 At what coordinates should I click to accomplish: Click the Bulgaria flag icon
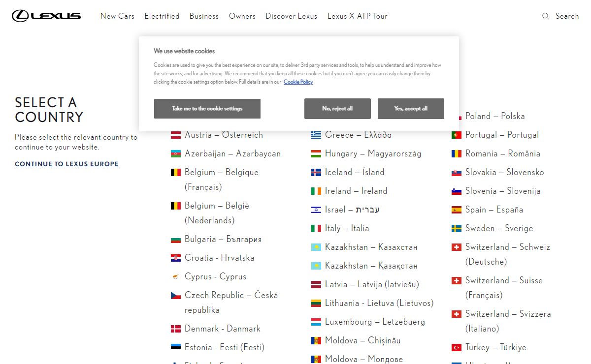pos(176,239)
